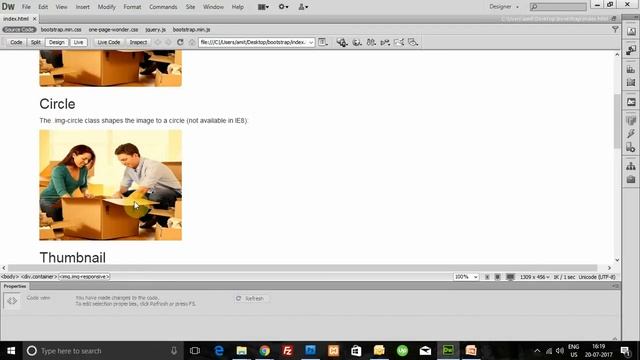Click the Windows Start button
Screen dimensions: 640x360
coord(11,351)
